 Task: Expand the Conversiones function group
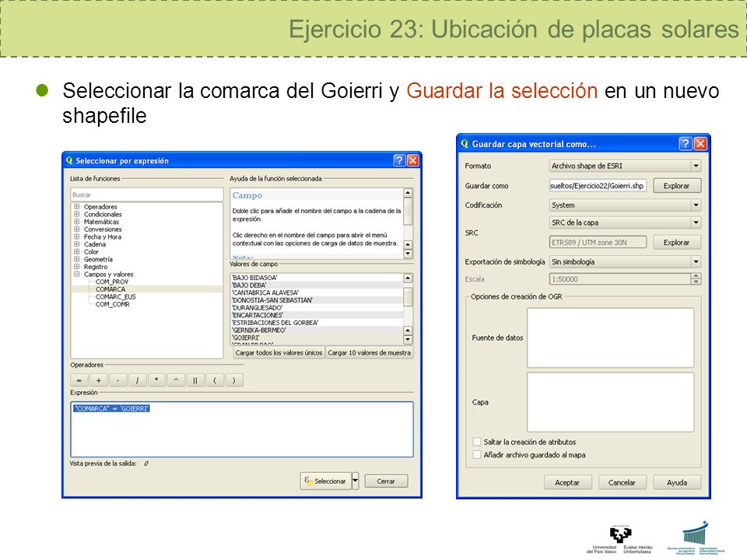(77, 229)
